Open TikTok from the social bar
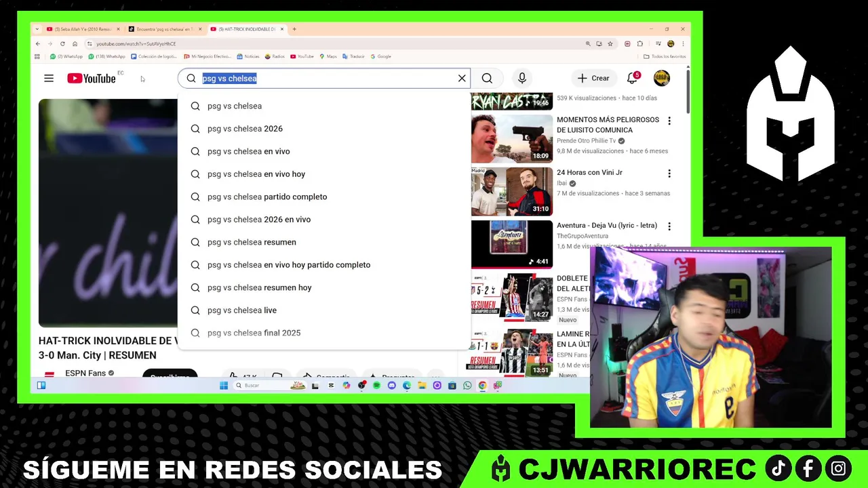This screenshot has width=868, height=488. pos(778,468)
